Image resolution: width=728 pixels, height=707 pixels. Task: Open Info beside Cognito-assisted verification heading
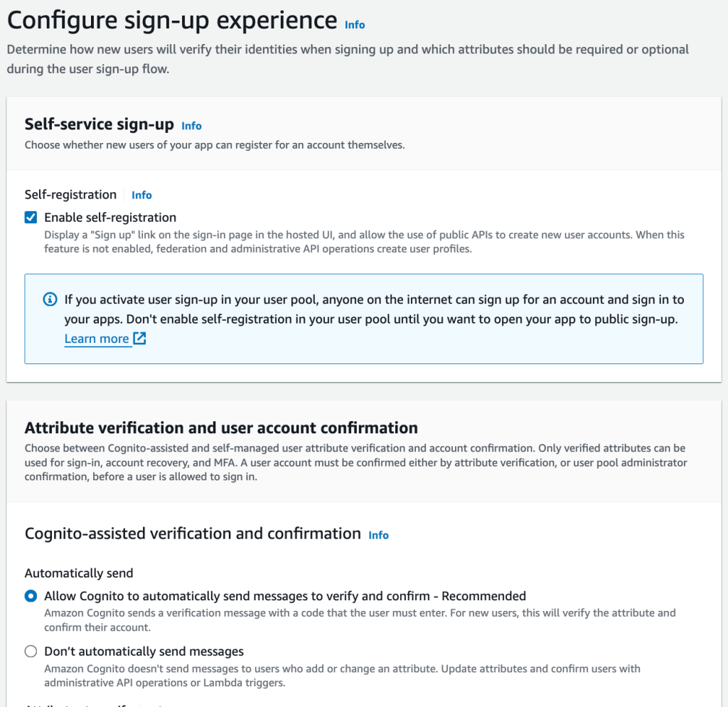point(378,535)
